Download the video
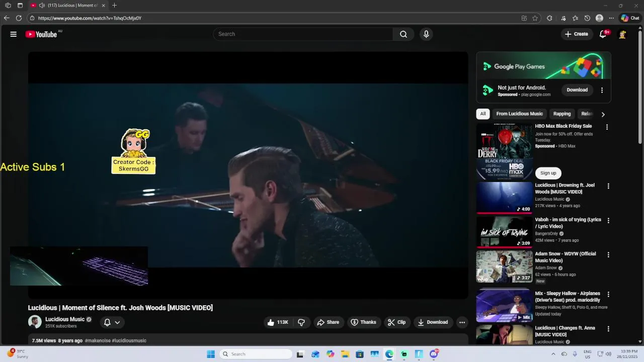644x362 pixels. click(x=433, y=322)
